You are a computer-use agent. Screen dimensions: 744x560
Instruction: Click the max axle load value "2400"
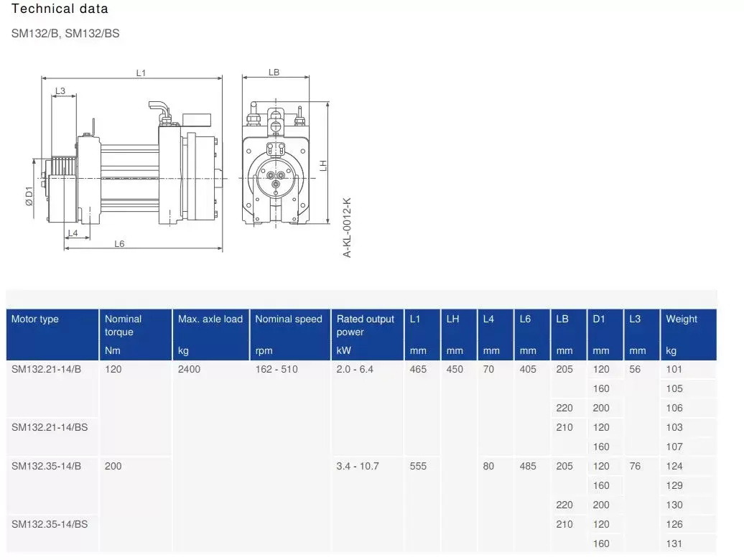pos(189,369)
